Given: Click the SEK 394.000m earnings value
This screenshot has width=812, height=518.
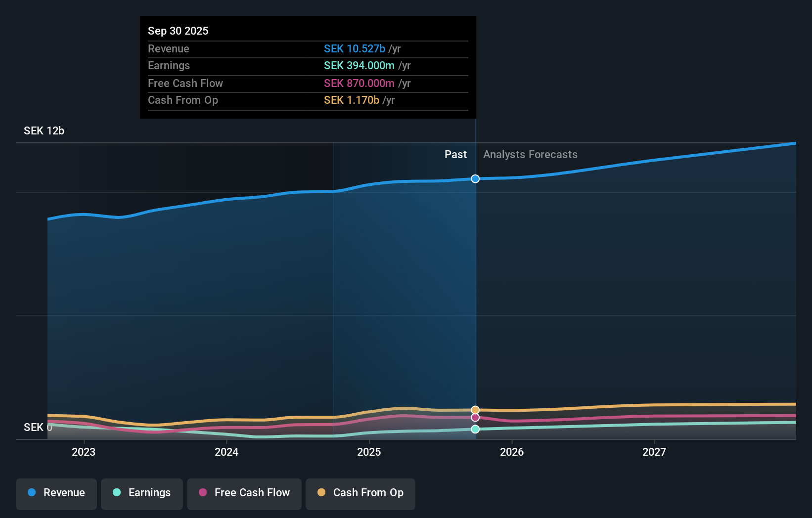Looking at the screenshot, I should 359,66.
